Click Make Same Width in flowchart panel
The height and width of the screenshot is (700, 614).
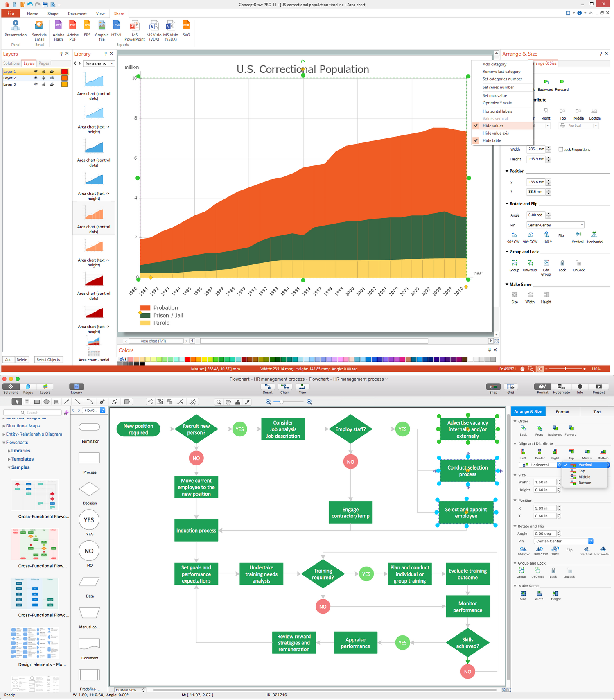(539, 593)
